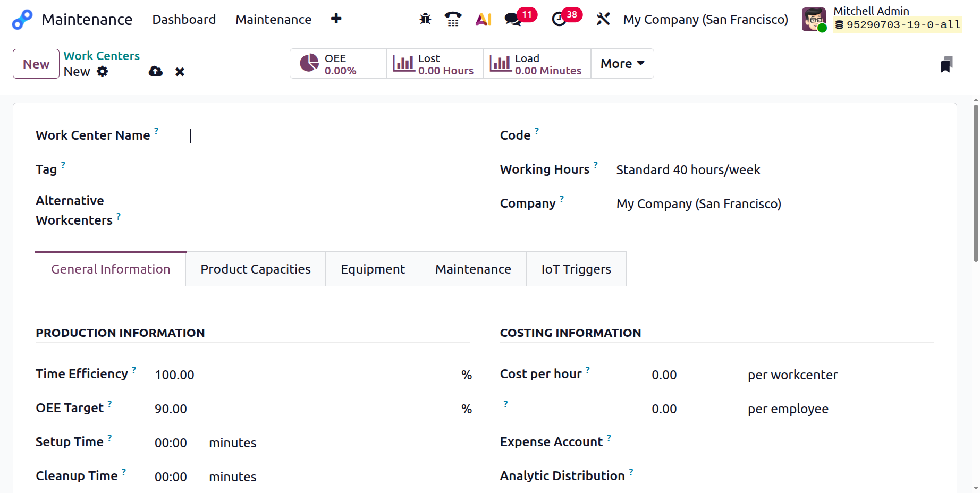Viewport: 980px width, 493px height.
Task: Click the Odoo logo
Action: click(21, 19)
